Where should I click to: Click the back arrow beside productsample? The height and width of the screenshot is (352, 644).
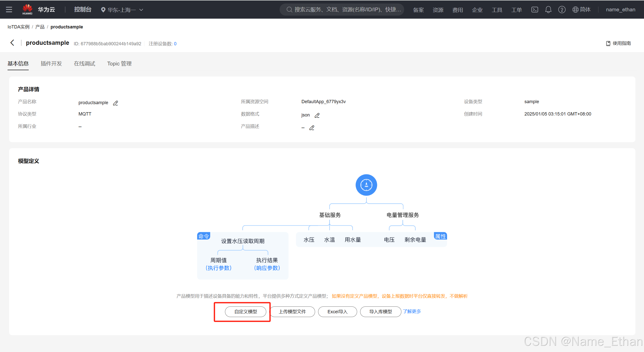(x=12, y=43)
